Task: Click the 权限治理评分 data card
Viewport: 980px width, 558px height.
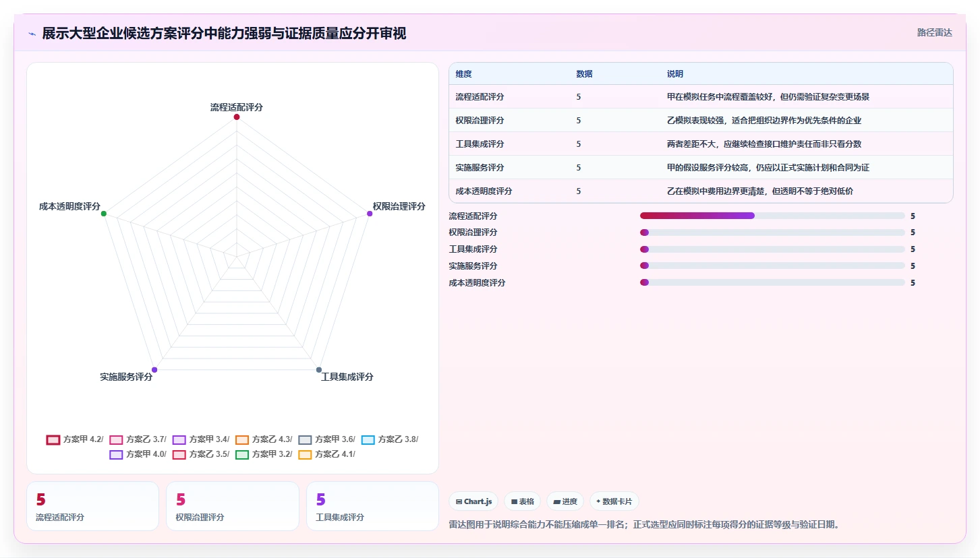Action: pos(233,506)
